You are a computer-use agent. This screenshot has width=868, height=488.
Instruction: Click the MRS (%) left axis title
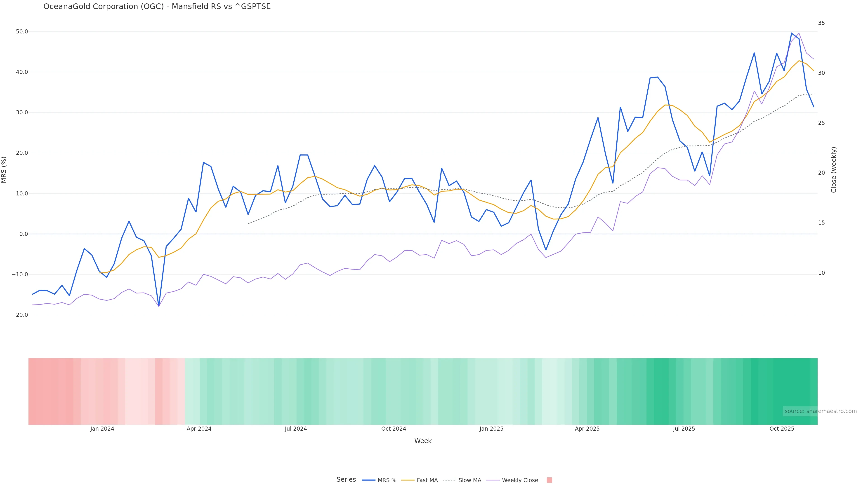coord(4,170)
